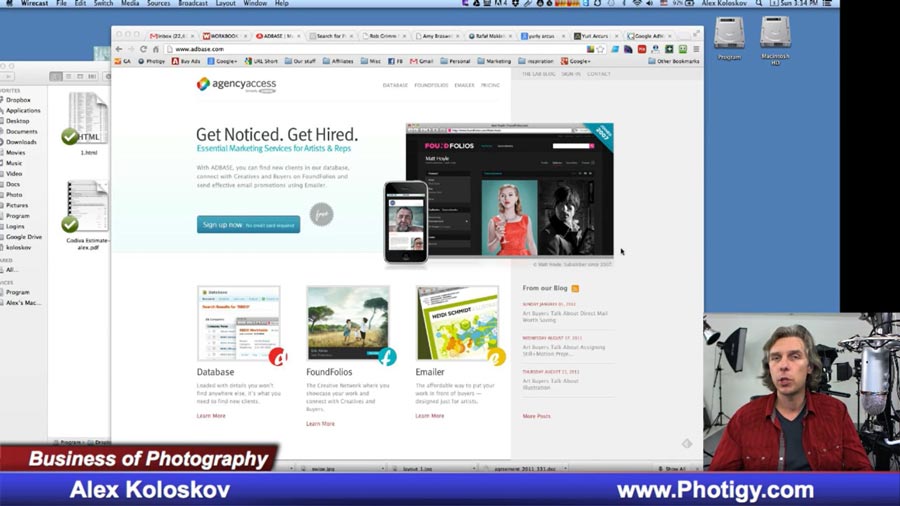Expand the Marketing bookmarks folder

[x=494, y=61]
